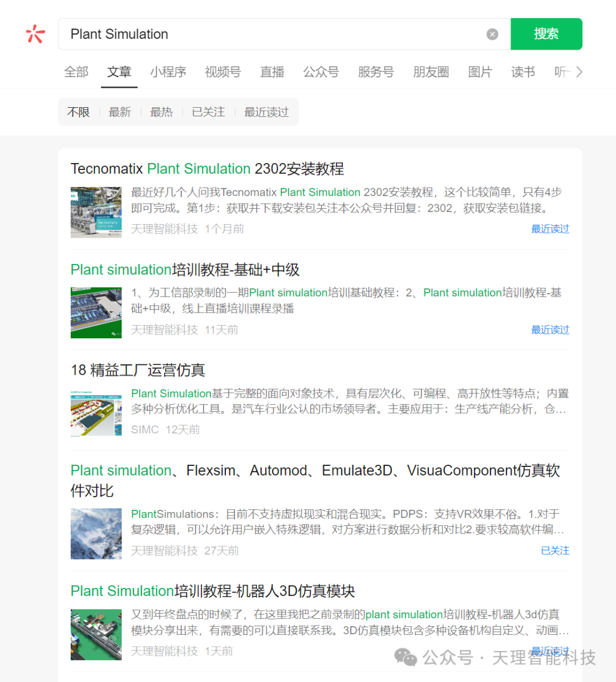Open Plant simulation培训教程-基础+中级 article title

pyautogui.click(x=185, y=270)
